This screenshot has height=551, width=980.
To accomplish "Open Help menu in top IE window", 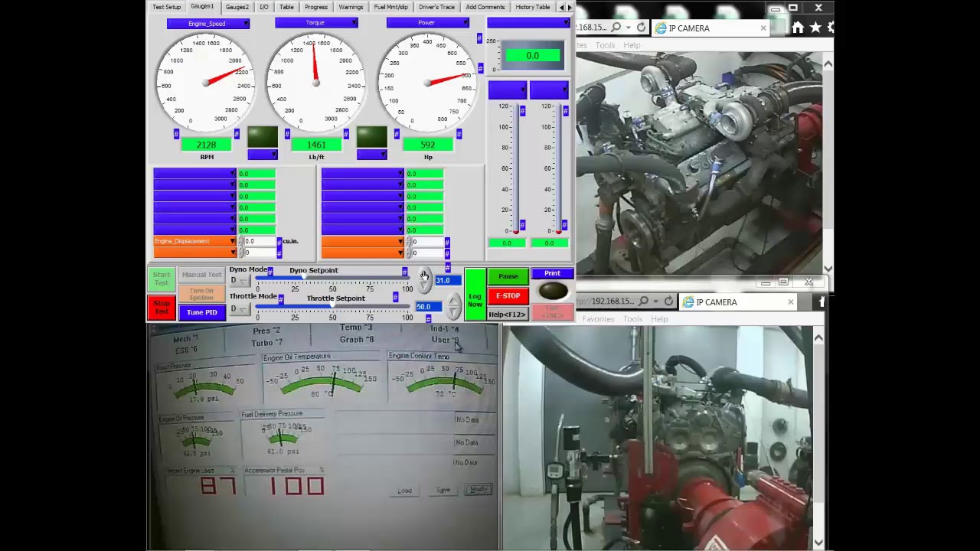I will [x=632, y=45].
